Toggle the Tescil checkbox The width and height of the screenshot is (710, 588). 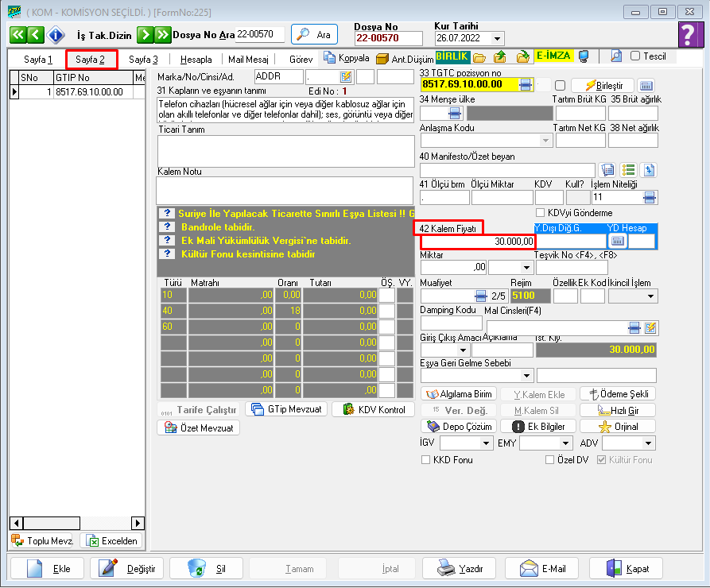point(635,56)
